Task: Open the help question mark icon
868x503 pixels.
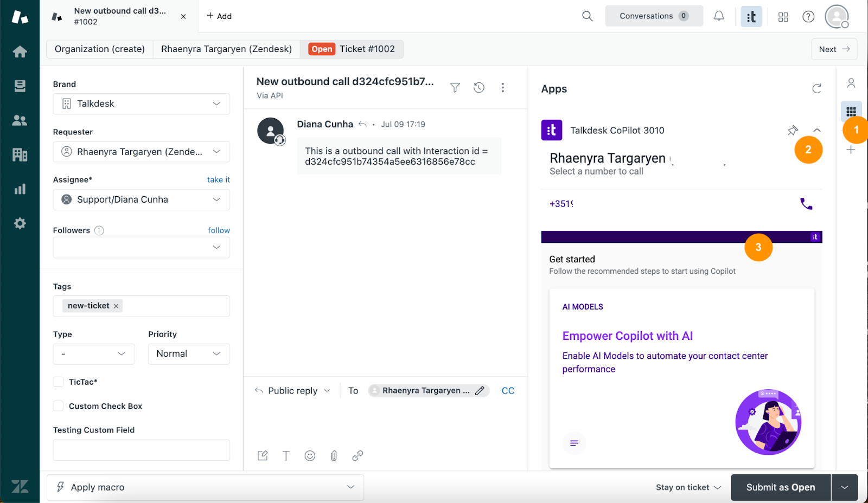Action: 808,17
